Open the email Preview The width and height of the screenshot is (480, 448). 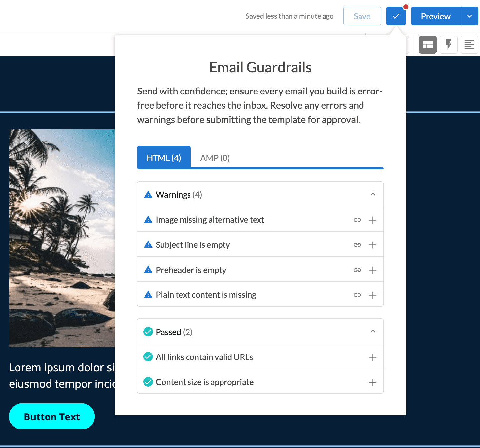point(435,16)
